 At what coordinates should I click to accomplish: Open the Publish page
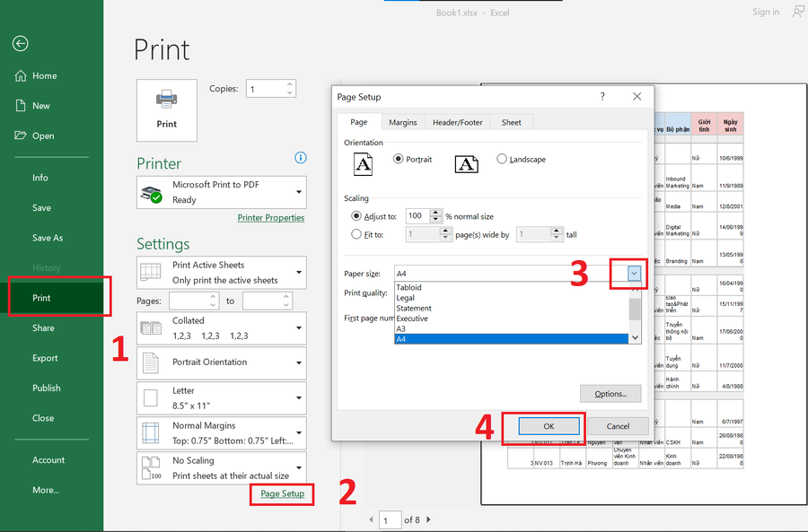coord(47,388)
